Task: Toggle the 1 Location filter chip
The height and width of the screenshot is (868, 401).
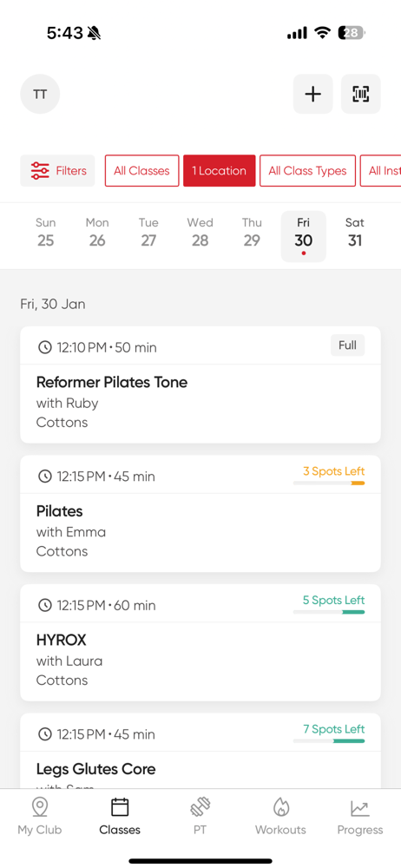Action: coord(220,170)
